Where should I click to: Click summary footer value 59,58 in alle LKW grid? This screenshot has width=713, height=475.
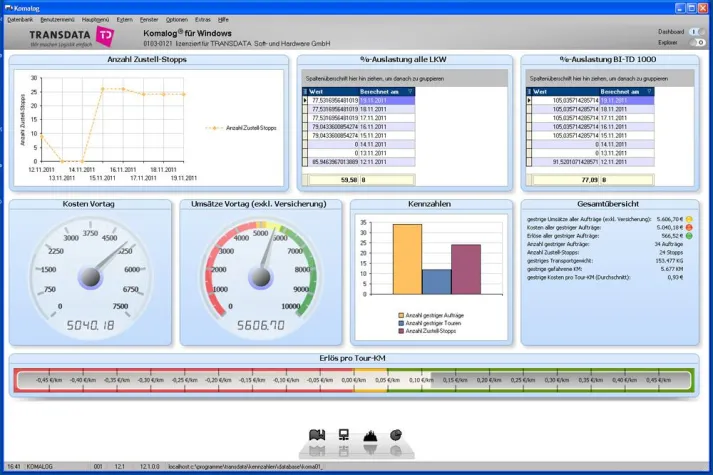point(334,180)
